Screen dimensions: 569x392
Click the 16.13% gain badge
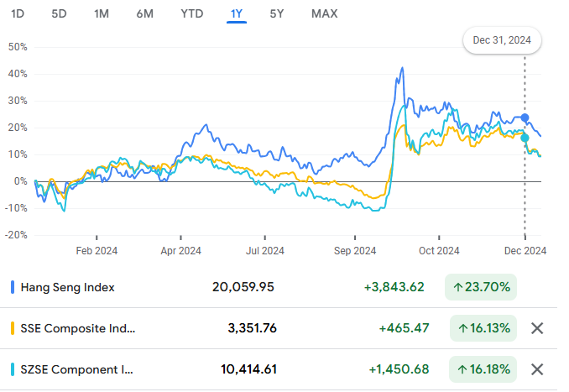click(x=481, y=328)
